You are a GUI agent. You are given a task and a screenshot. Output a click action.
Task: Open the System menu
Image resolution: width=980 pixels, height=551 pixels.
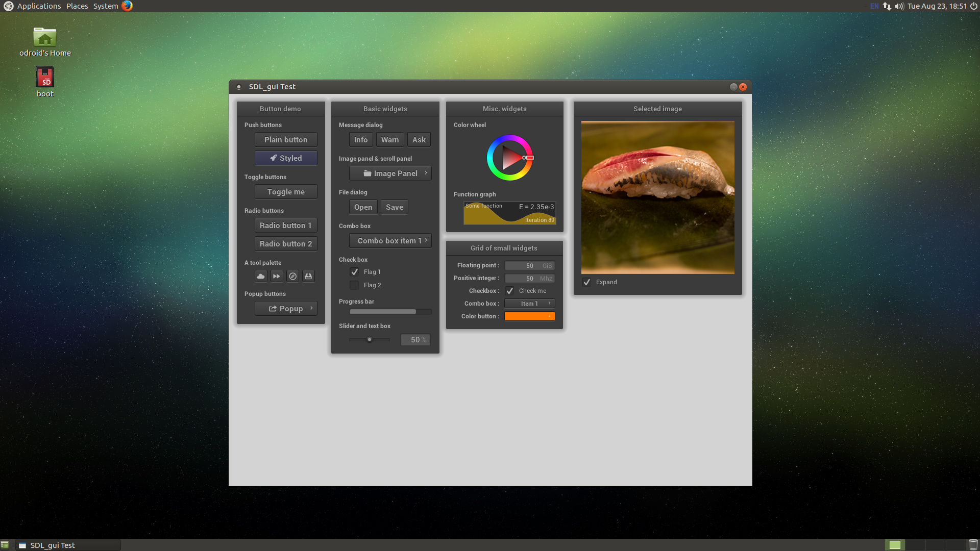[106, 6]
